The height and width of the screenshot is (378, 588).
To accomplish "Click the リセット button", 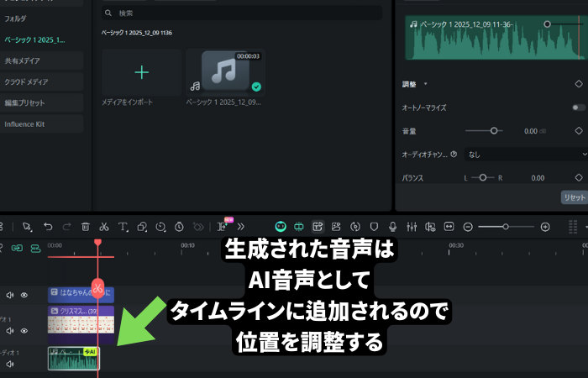I will tap(575, 197).
